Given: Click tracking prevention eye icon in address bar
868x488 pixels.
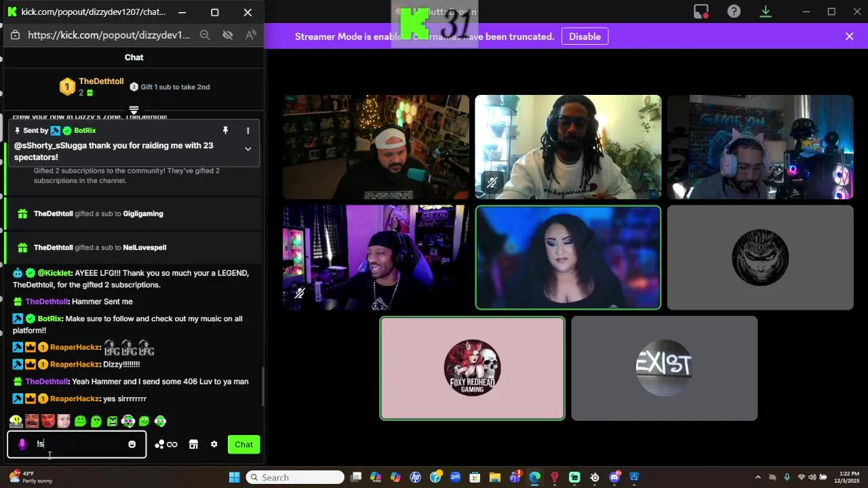Looking at the screenshot, I should tap(228, 35).
